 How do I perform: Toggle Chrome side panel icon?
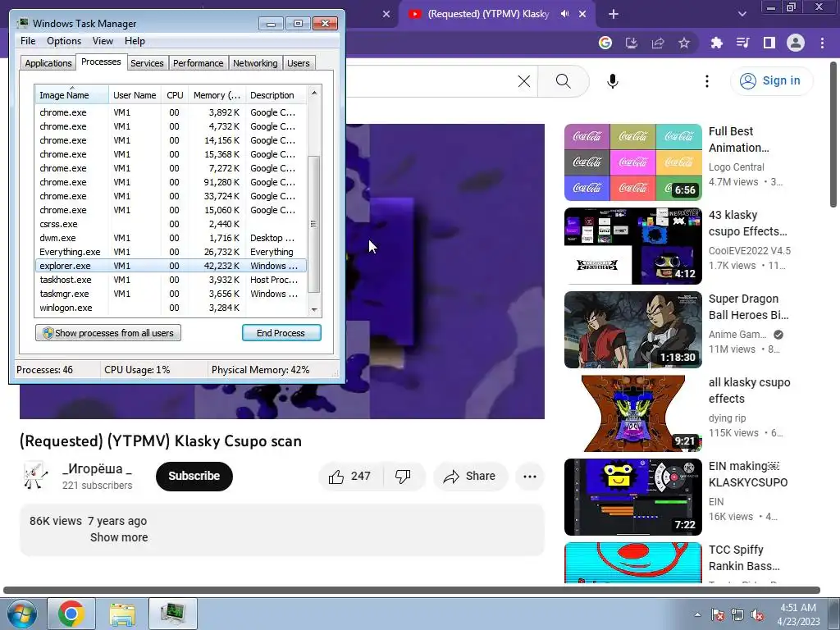pos(769,43)
